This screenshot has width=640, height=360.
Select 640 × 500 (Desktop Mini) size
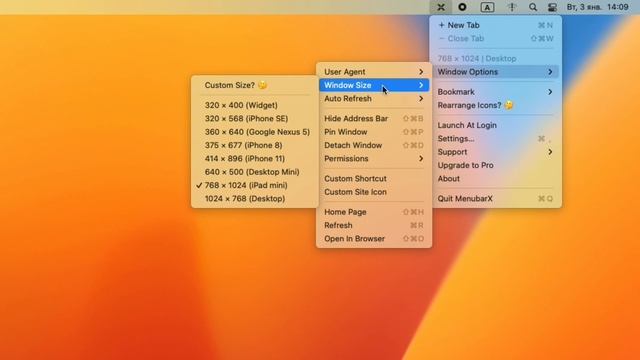[255, 172]
